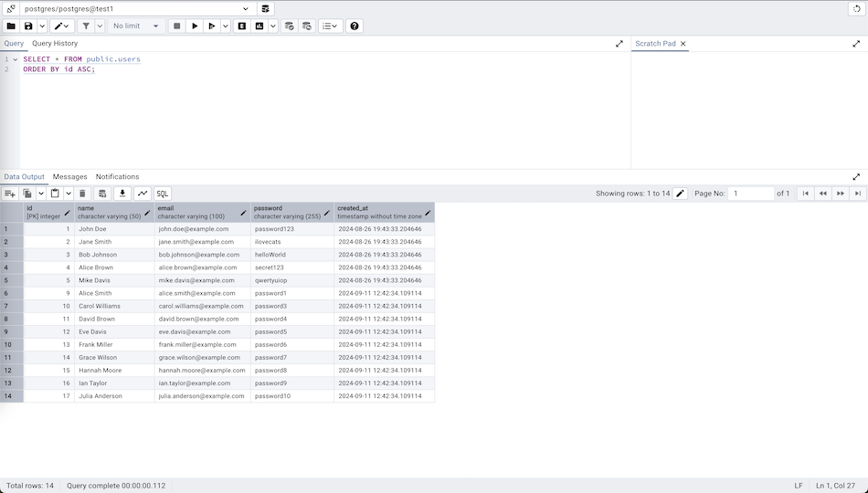The image size is (868, 493).
Task: Click the Open File folder icon
Action: (11, 26)
